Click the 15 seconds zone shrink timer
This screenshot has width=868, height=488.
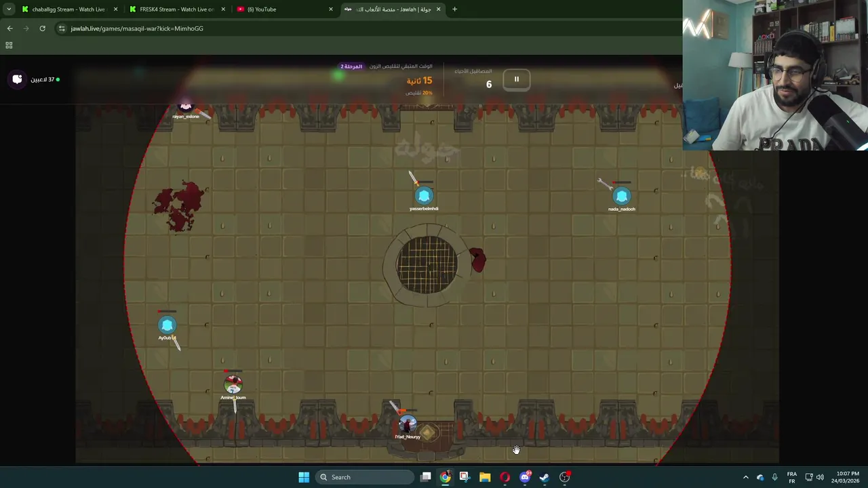[419, 81]
